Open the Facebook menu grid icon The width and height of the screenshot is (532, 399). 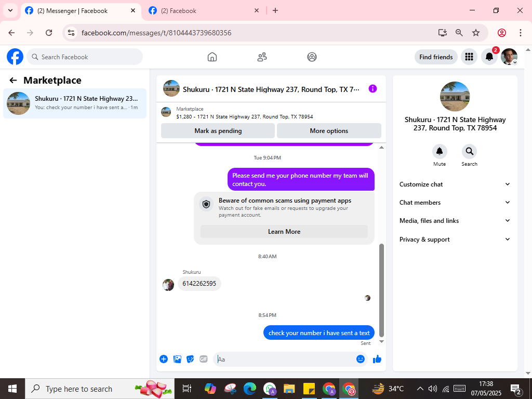469,57
